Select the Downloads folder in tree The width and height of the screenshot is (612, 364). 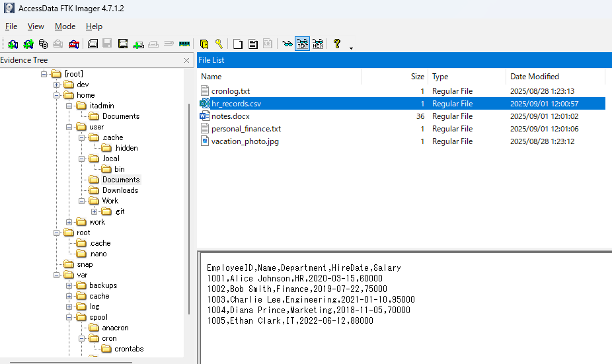[120, 190]
